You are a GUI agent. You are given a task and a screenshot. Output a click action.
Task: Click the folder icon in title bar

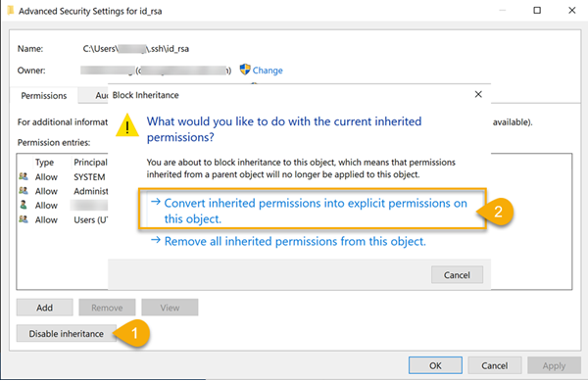point(10,11)
